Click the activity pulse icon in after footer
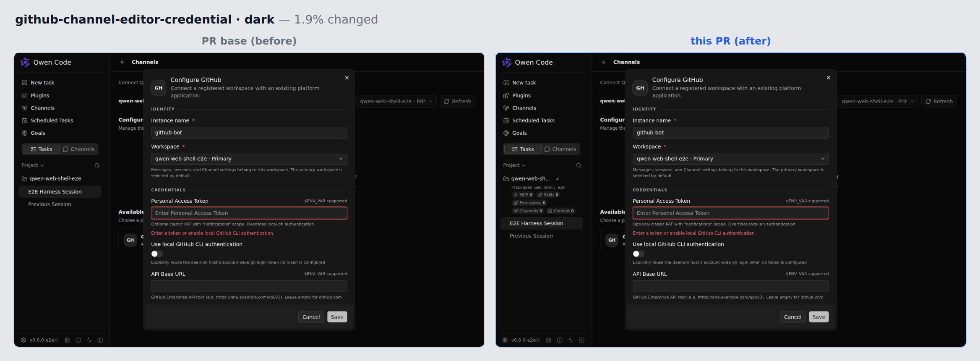This screenshot has height=361, width=980. [571, 340]
